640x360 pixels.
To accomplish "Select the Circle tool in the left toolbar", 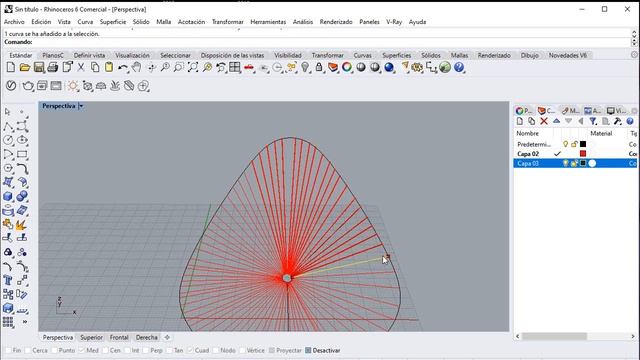I will (x=8, y=140).
